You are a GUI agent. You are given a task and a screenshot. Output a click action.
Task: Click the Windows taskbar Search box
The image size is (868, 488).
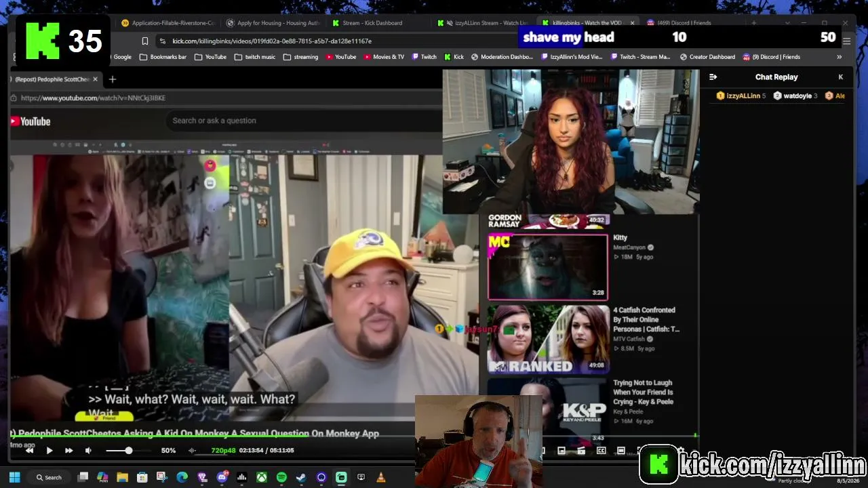(x=50, y=477)
